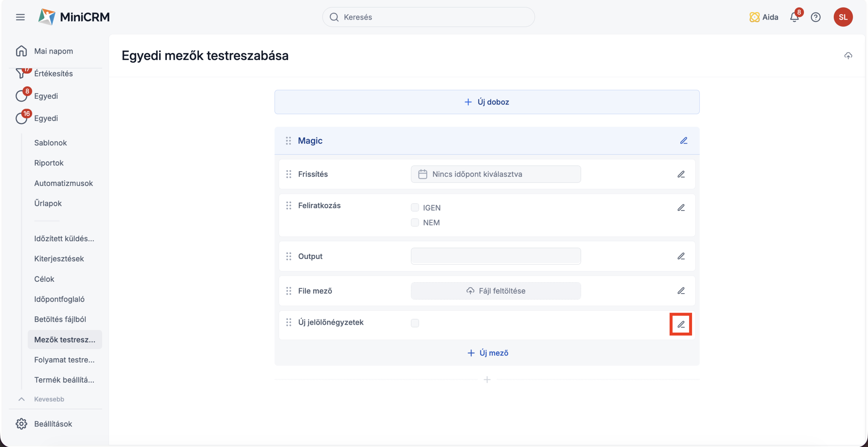
Task: Open Automatizmusok submenu item
Action: coord(63,183)
